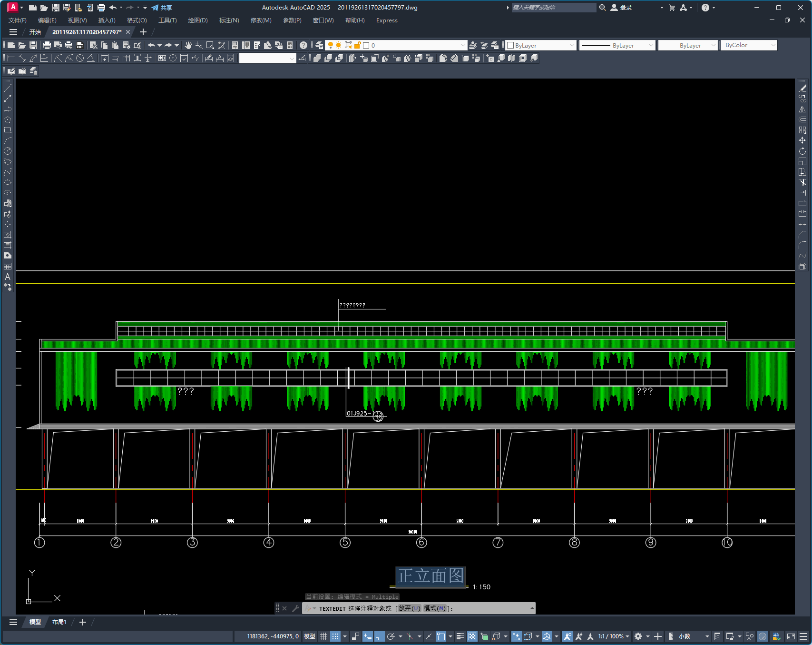This screenshot has width=812, height=645.
Task: Select the Linear dimension tool
Action: [x=11, y=58]
